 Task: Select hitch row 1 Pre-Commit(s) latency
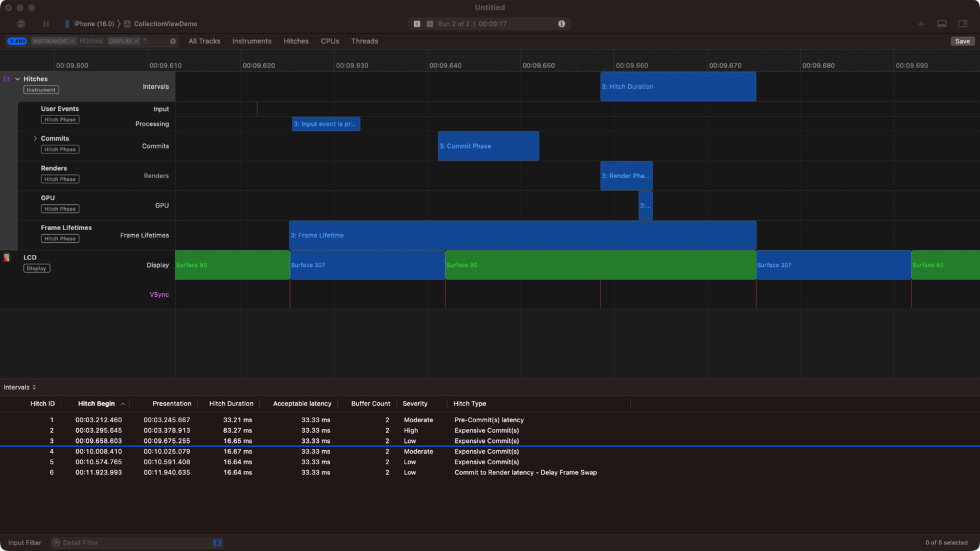[x=490, y=420]
